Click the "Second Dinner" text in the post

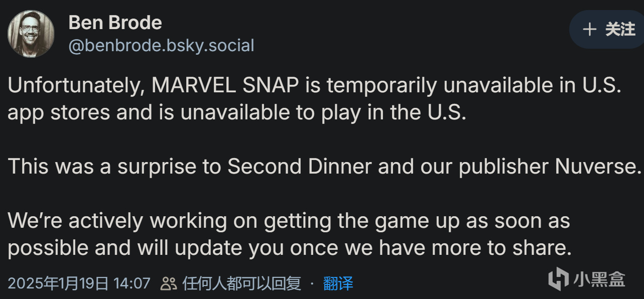[300, 167]
